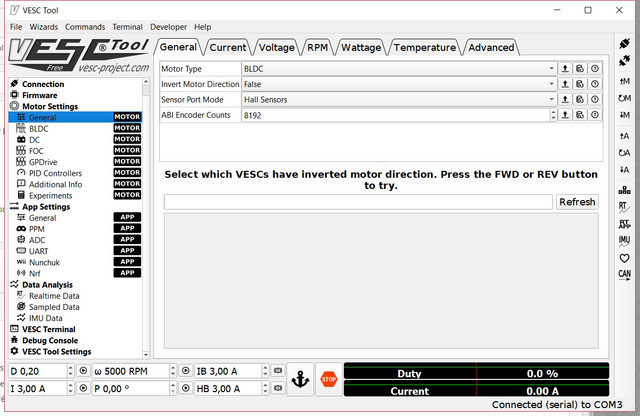The height and width of the screenshot is (416, 640).
Task: Run RPM with play button next to 5000 RPM
Action: [x=186, y=371]
